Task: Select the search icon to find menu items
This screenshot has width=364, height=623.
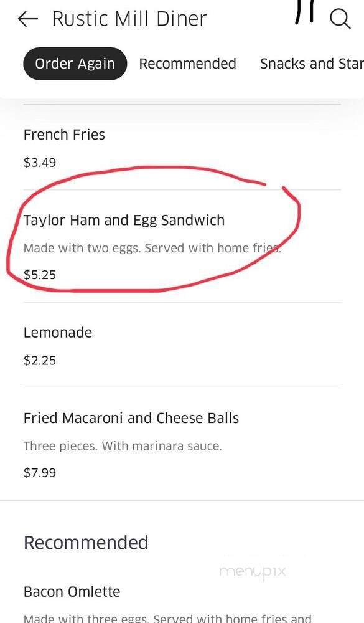Action: [x=340, y=19]
